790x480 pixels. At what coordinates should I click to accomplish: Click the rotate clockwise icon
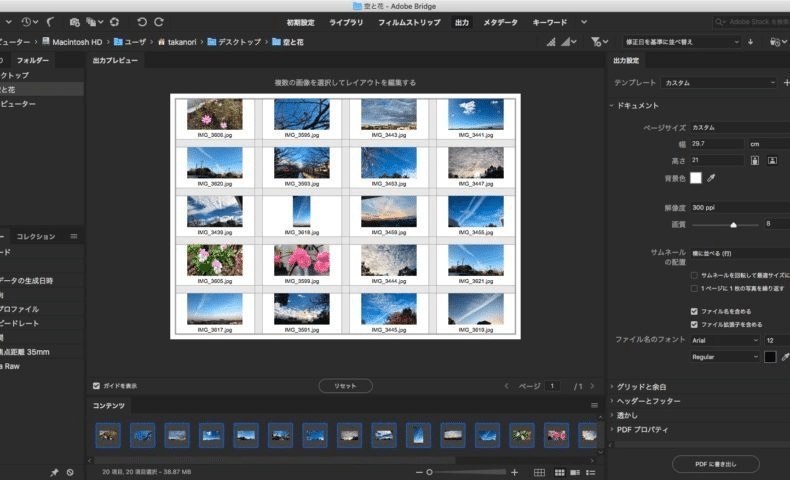159,21
